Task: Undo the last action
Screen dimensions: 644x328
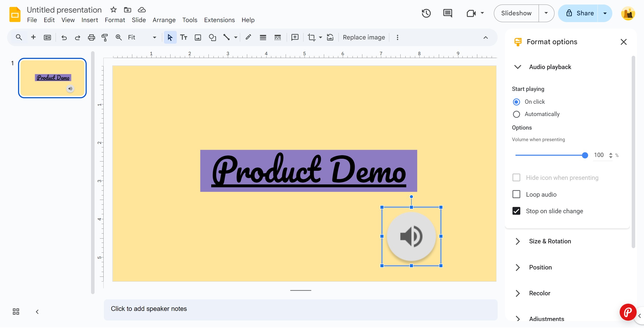Action: 64,37
